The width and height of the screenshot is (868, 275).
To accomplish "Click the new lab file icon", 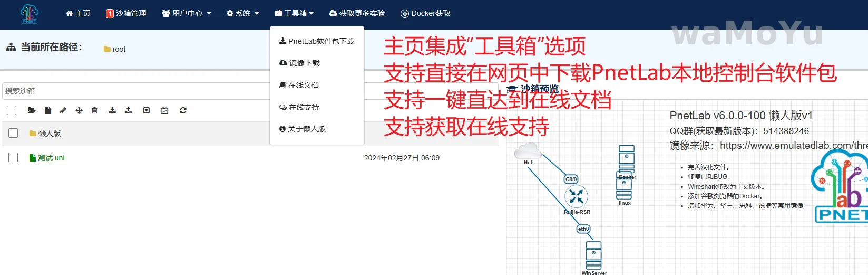I will tap(48, 110).
